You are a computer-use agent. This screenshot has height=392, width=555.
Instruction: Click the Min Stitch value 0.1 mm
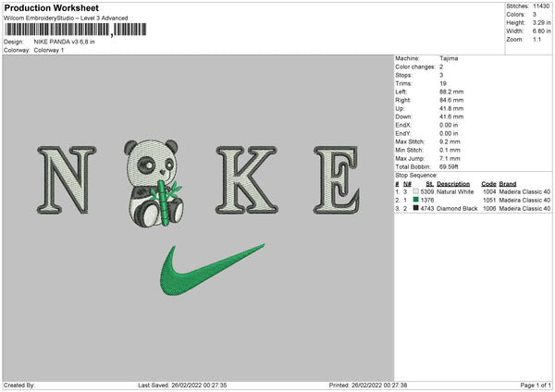[450, 150]
